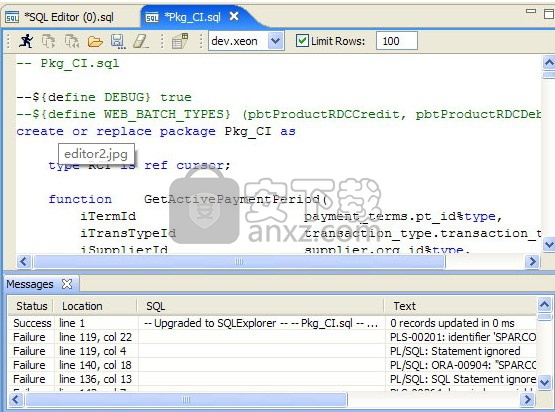Image resolution: width=555 pixels, height=412 pixels.
Task: Click the editor vertical scrollbar up arrow
Action: pos(549,63)
